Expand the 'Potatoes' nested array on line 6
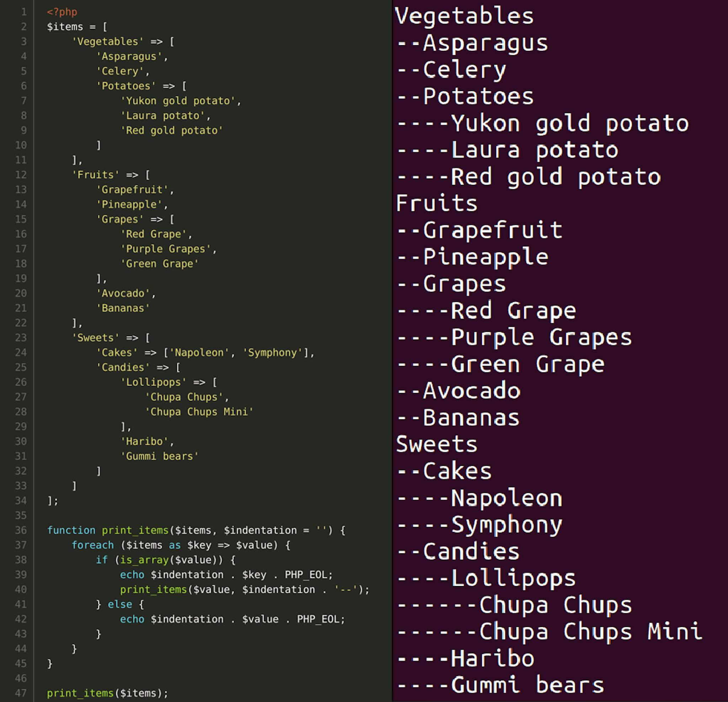 [x=36, y=85]
